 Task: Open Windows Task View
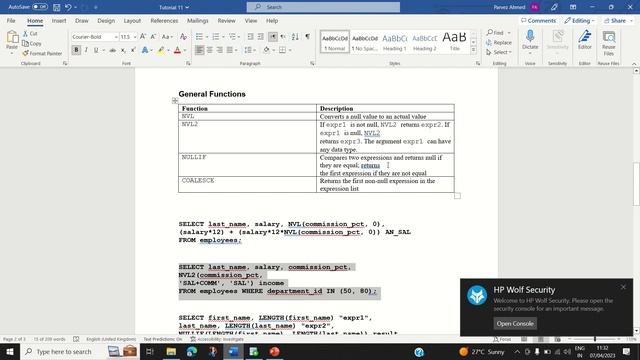pos(150,351)
